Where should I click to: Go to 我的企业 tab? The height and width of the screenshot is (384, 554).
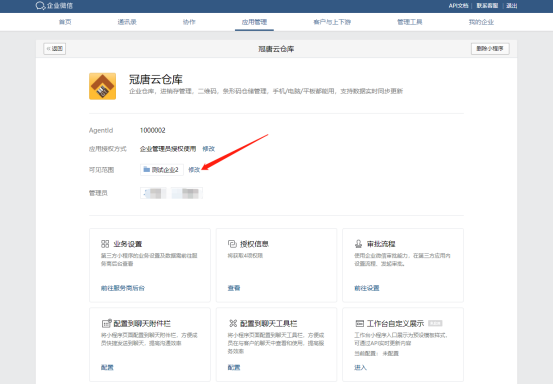click(481, 22)
